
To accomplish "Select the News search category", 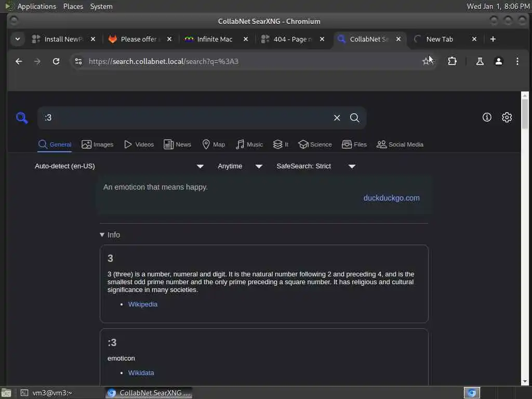I will click(x=178, y=144).
